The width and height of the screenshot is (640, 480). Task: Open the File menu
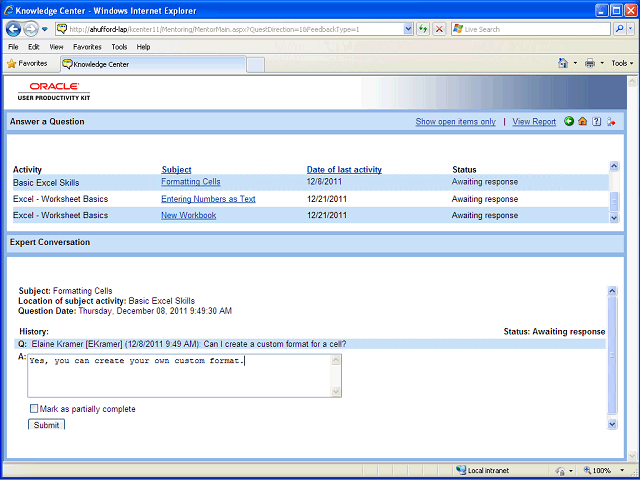pyautogui.click(x=13, y=47)
